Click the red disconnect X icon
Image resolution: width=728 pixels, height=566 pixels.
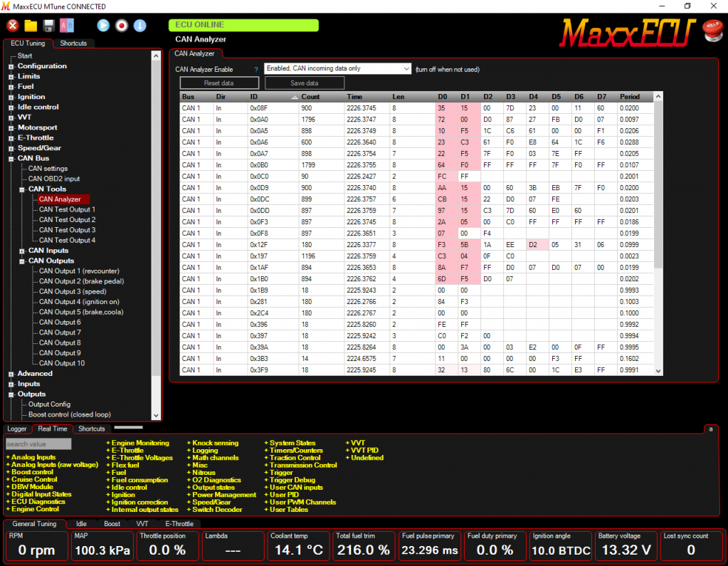tap(13, 26)
